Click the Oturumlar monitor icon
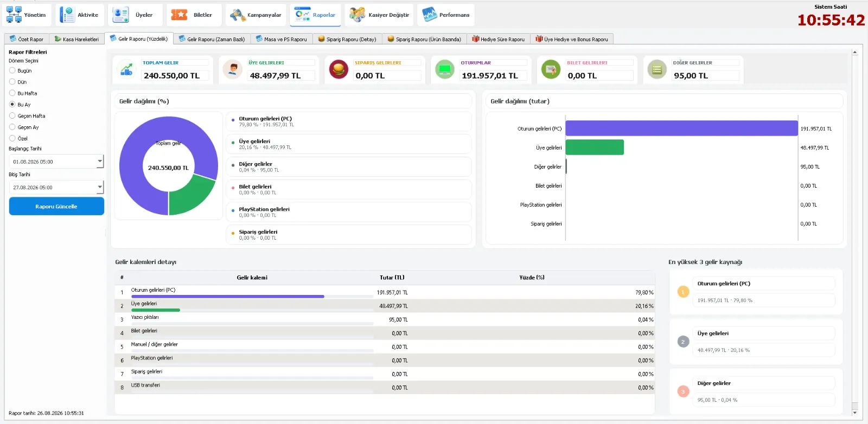The image size is (868, 424). (445, 69)
